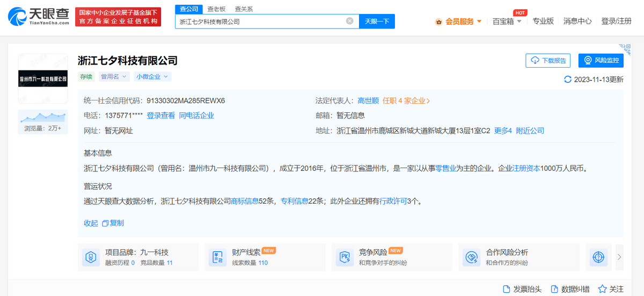Click the company logo thumbnail

pyautogui.click(x=43, y=78)
